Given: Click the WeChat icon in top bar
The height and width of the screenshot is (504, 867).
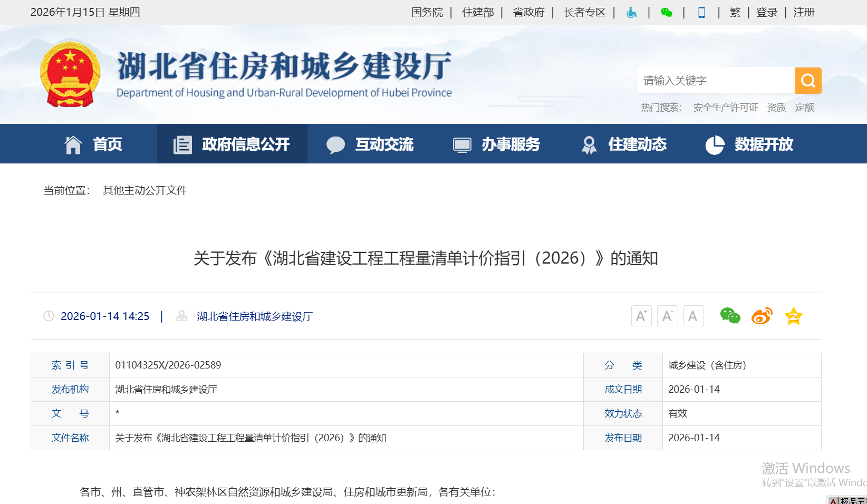Looking at the screenshot, I should tap(667, 13).
